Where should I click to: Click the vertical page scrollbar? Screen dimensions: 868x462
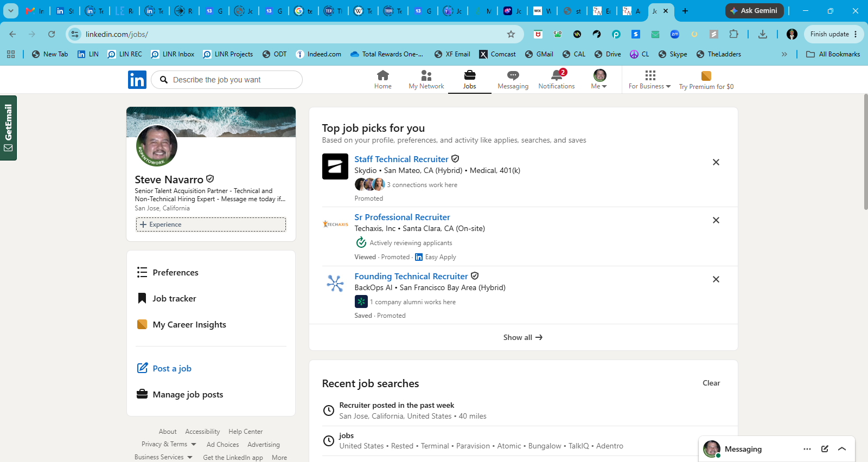click(x=866, y=152)
